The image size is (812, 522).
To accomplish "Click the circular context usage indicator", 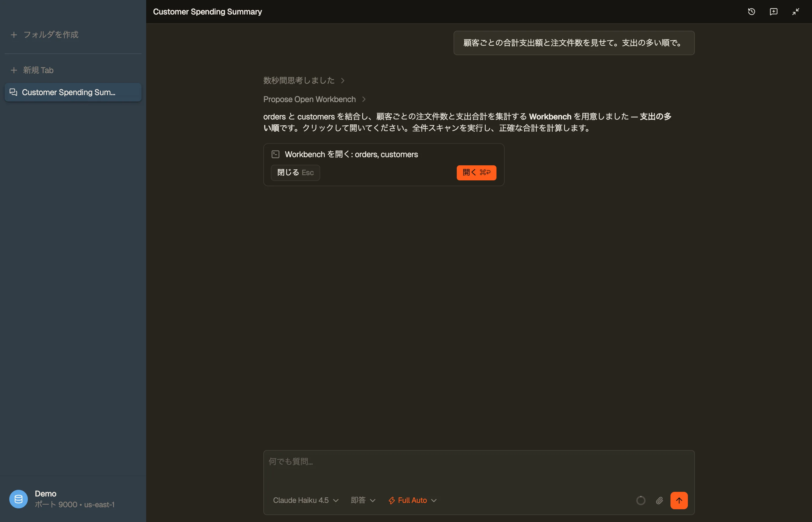I will tap(641, 500).
